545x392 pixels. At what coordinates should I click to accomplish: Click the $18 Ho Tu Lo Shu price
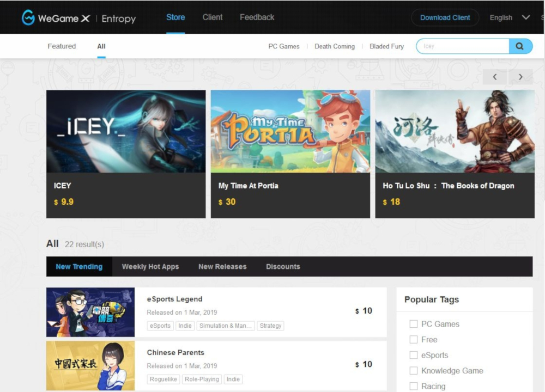point(391,202)
